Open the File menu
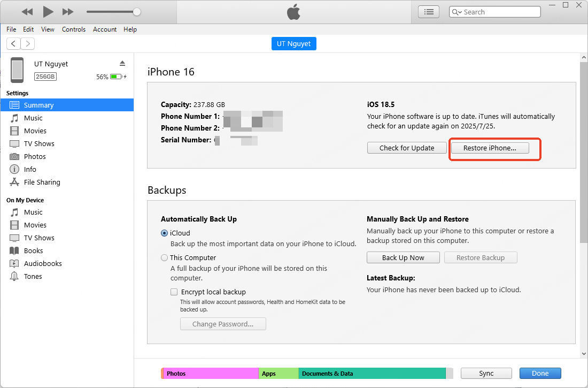The image size is (588, 388). [11, 29]
